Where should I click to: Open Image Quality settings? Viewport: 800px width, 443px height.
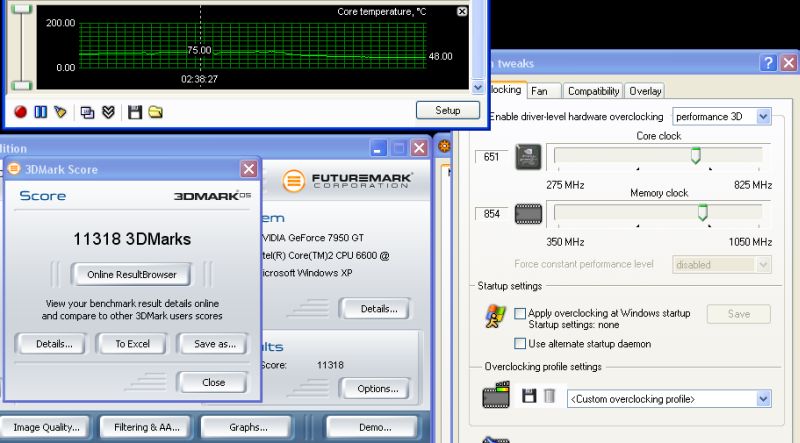click(45, 427)
